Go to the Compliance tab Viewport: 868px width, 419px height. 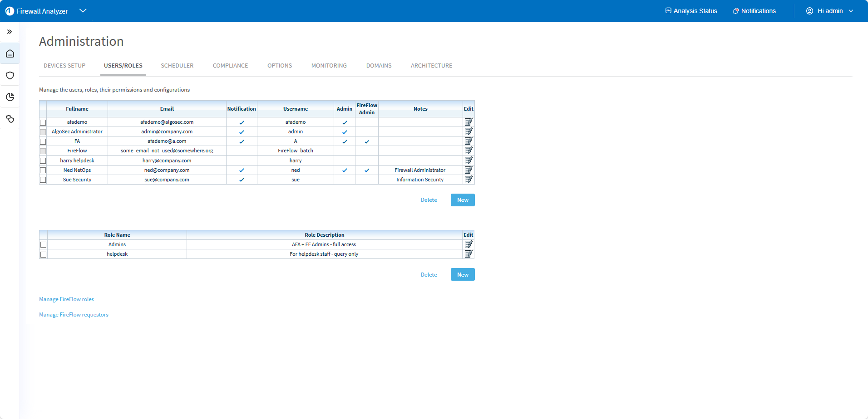[x=230, y=66]
